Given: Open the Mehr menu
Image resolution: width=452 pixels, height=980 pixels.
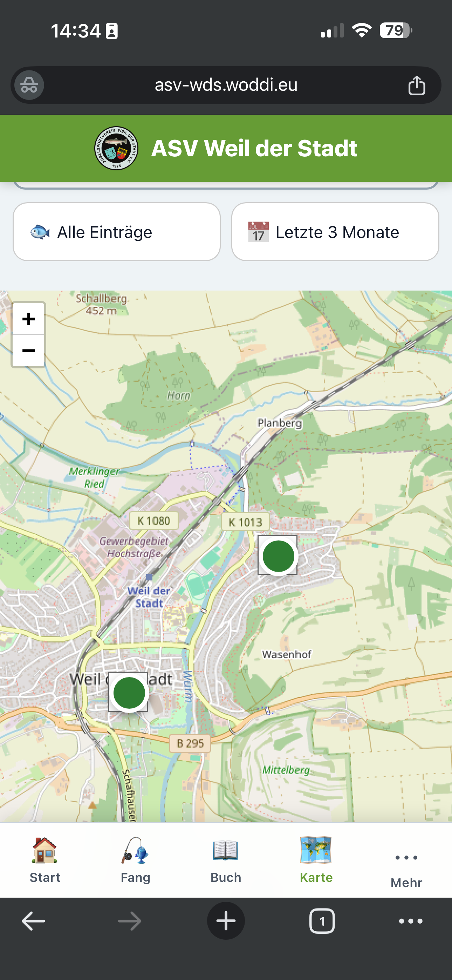Looking at the screenshot, I should (406, 865).
